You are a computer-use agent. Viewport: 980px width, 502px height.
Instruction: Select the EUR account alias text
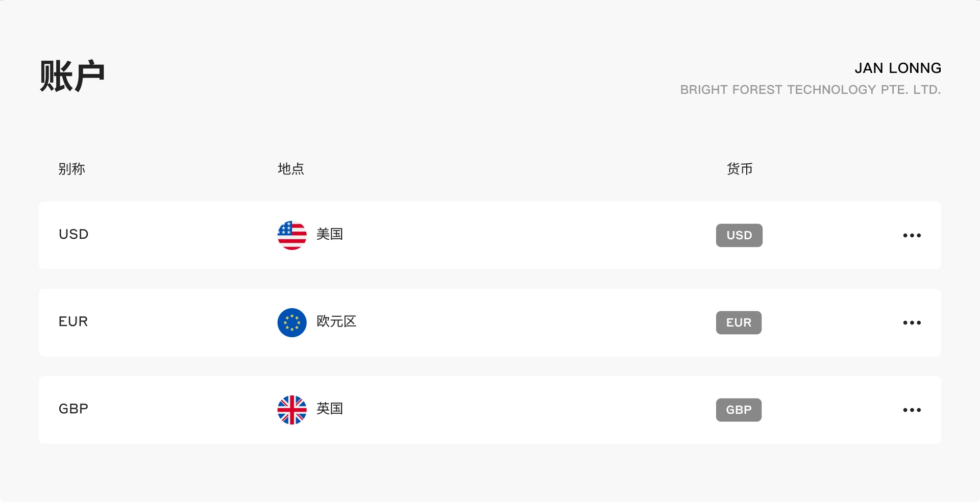(x=73, y=321)
